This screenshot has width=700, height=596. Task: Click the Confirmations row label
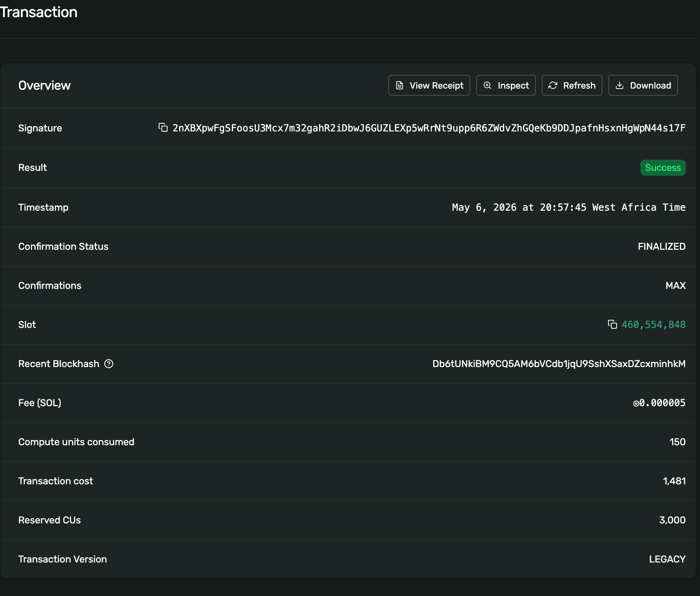pos(50,286)
